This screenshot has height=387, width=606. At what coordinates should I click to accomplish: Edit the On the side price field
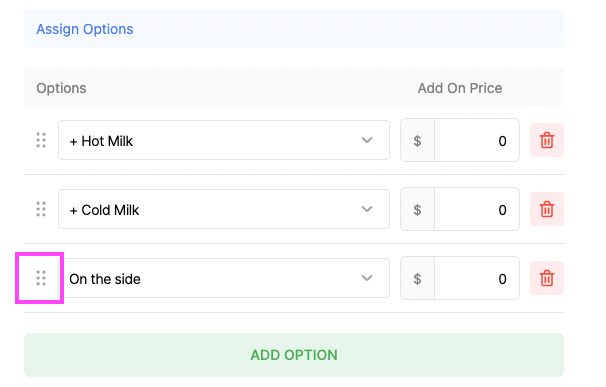[477, 278]
